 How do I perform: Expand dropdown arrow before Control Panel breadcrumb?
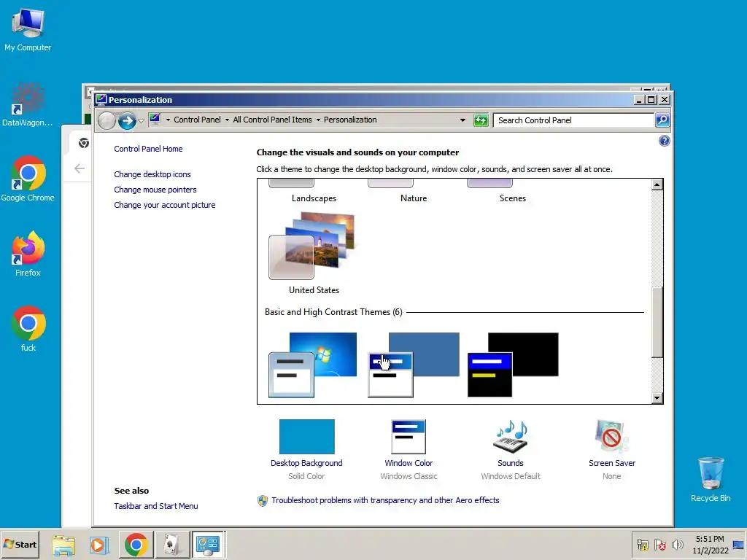(168, 120)
